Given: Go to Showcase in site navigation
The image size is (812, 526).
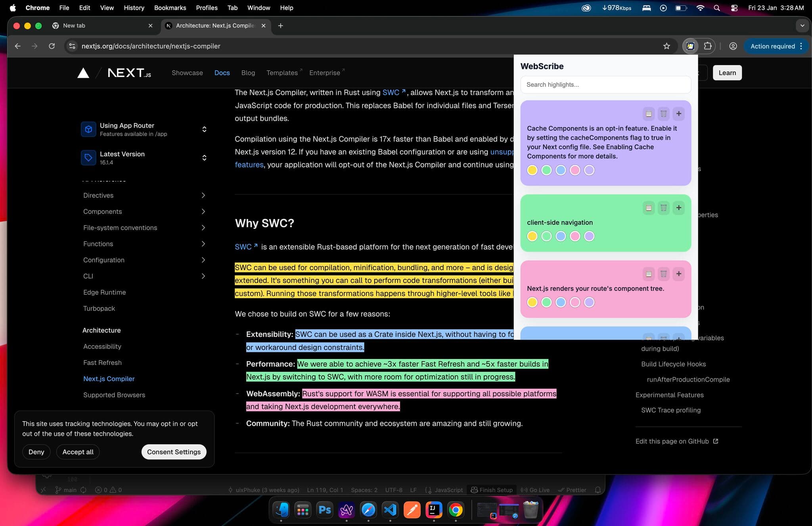Looking at the screenshot, I should click(x=187, y=73).
